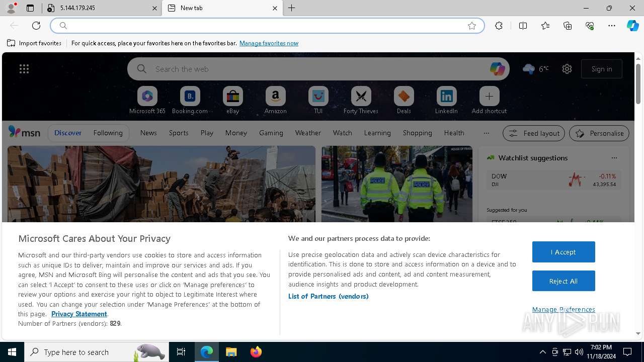644x362 pixels.
Task: Open page settings gear icon
Action: coord(567,69)
